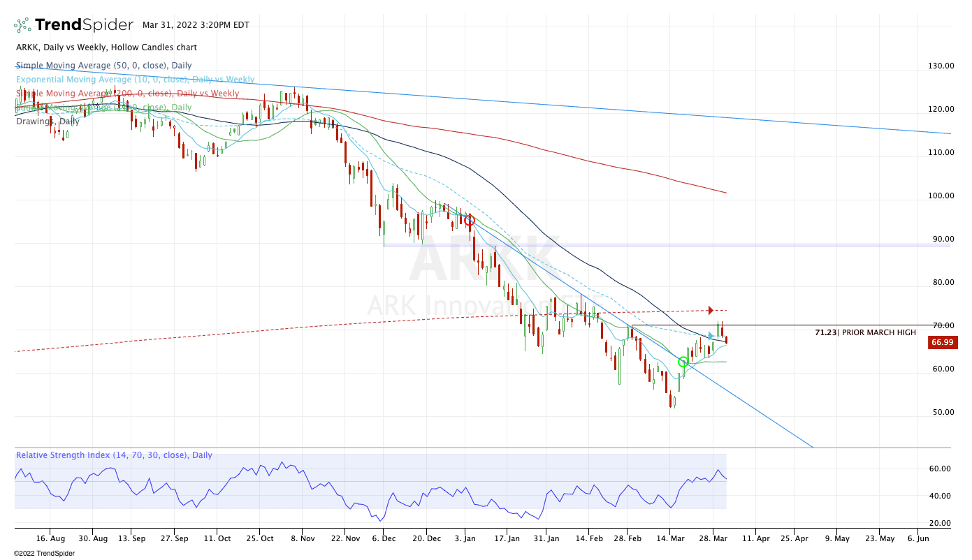Click the 120.00 price axis label

[x=941, y=110]
